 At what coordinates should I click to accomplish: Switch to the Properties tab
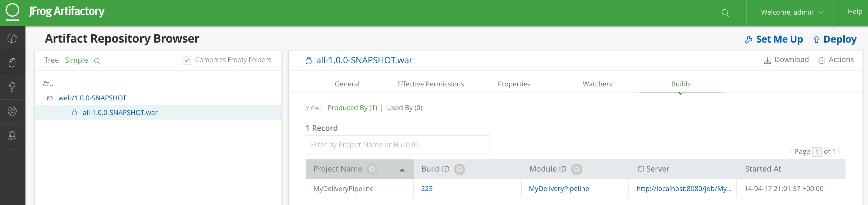pyautogui.click(x=513, y=84)
